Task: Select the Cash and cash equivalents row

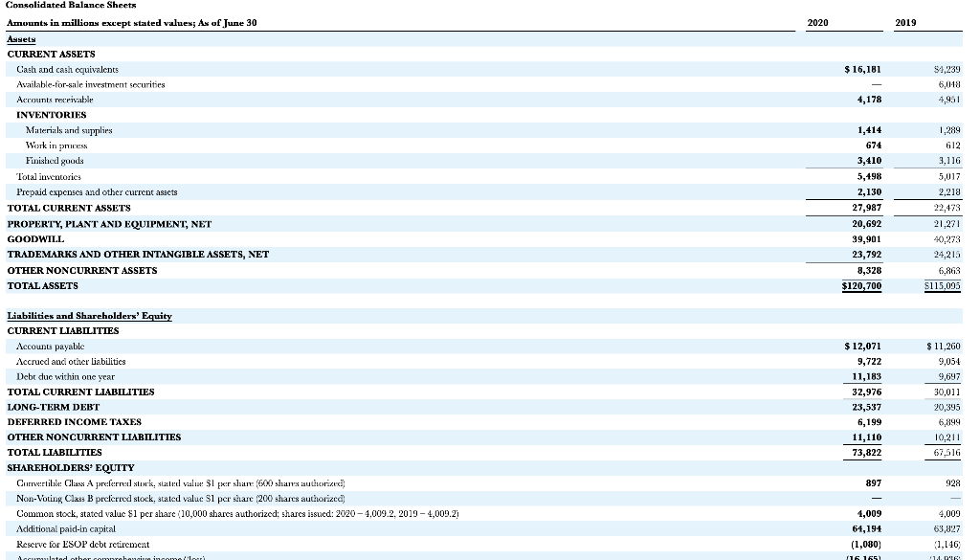Action: (x=69, y=69)
